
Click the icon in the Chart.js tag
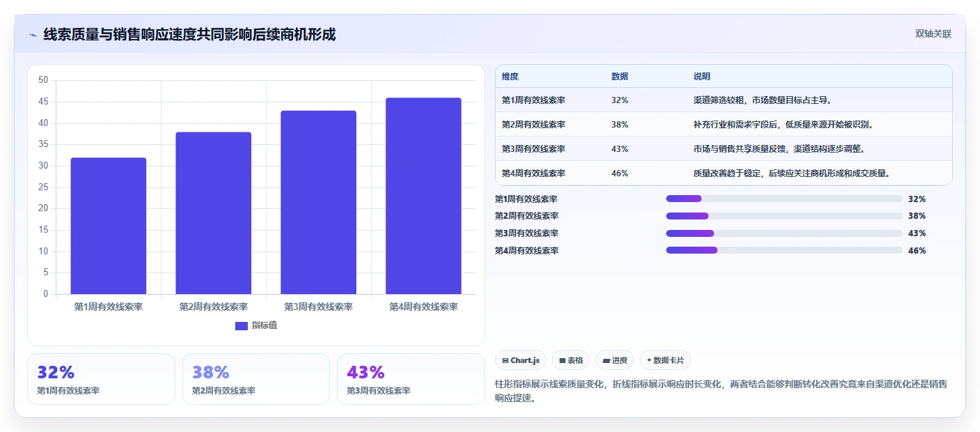pos(505,361)
